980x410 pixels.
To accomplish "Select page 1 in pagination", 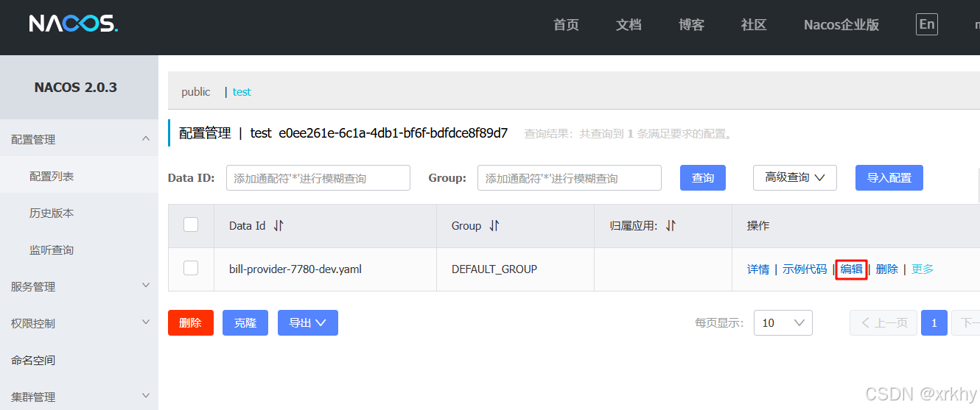I will (934, 322).
